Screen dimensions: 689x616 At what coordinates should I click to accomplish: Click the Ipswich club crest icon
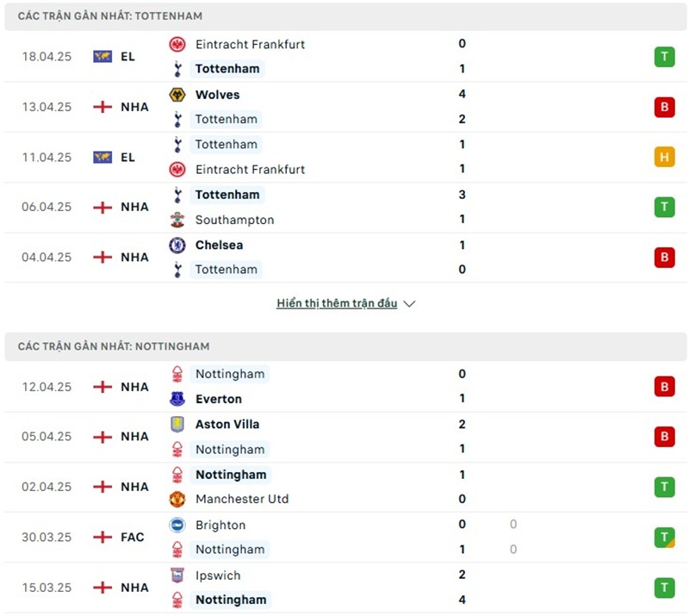coord(177,576)
